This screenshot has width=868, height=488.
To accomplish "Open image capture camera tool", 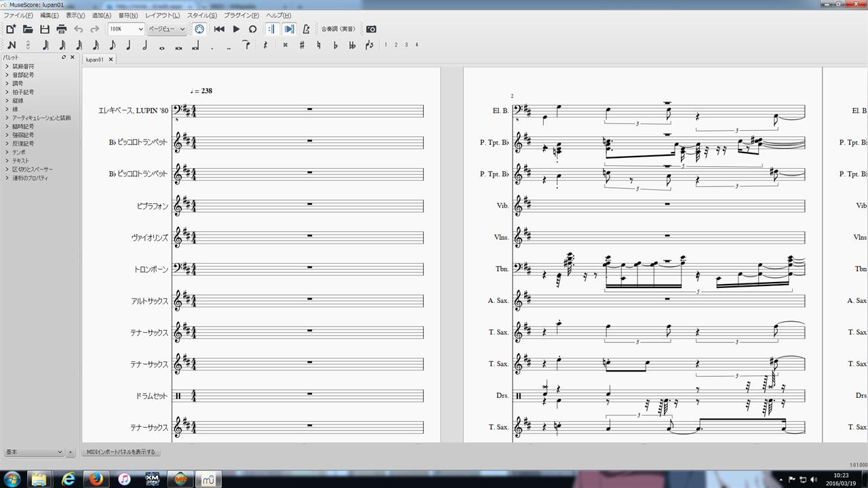I will [371, 29].
